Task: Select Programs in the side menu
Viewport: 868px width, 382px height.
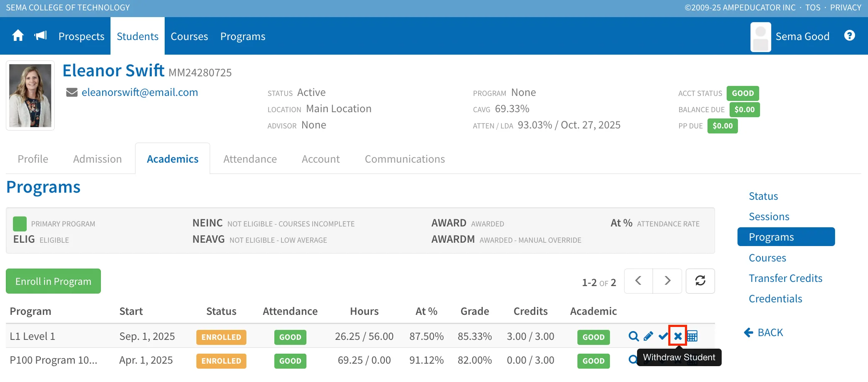Action: click(786, 237)
